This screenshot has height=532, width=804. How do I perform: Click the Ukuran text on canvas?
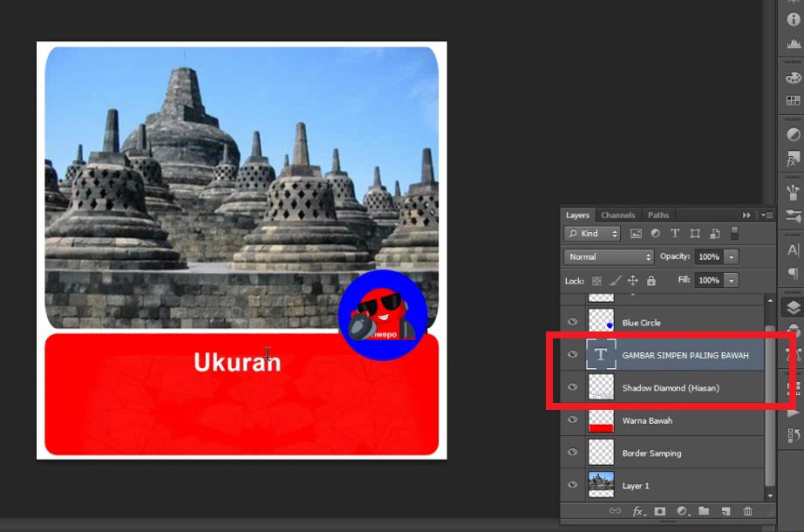(237, 362)
